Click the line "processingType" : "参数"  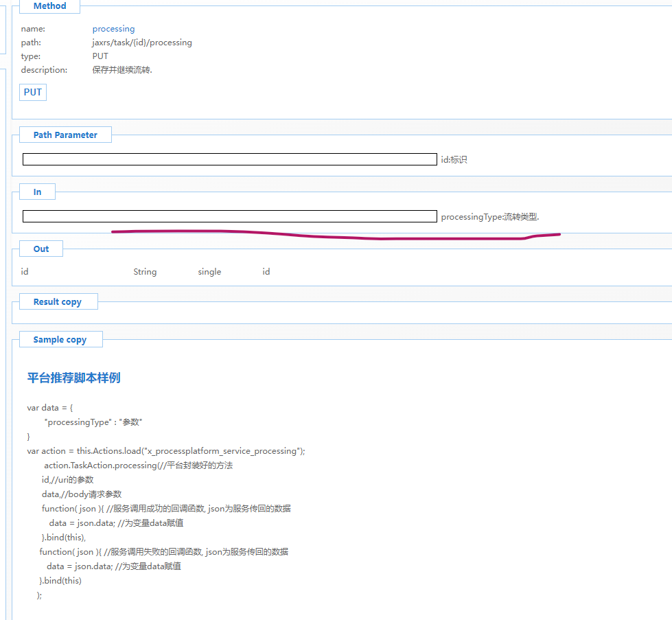(93, 422)
